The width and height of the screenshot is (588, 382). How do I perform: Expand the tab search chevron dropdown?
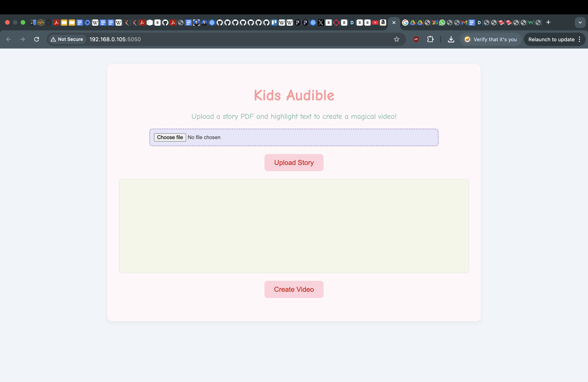tap(580, 23)
